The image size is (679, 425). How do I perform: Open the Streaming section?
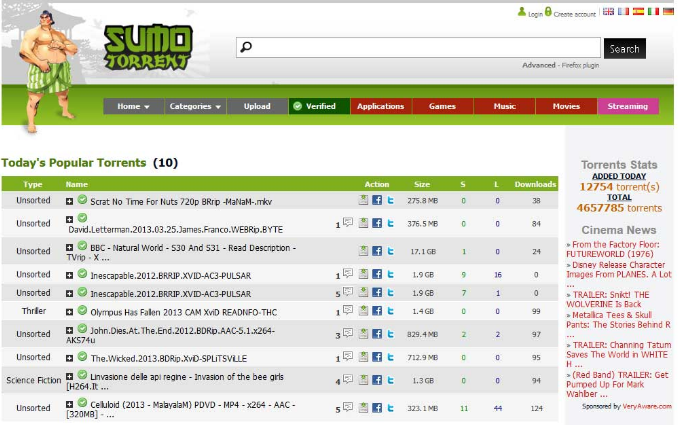click(628, 106)
